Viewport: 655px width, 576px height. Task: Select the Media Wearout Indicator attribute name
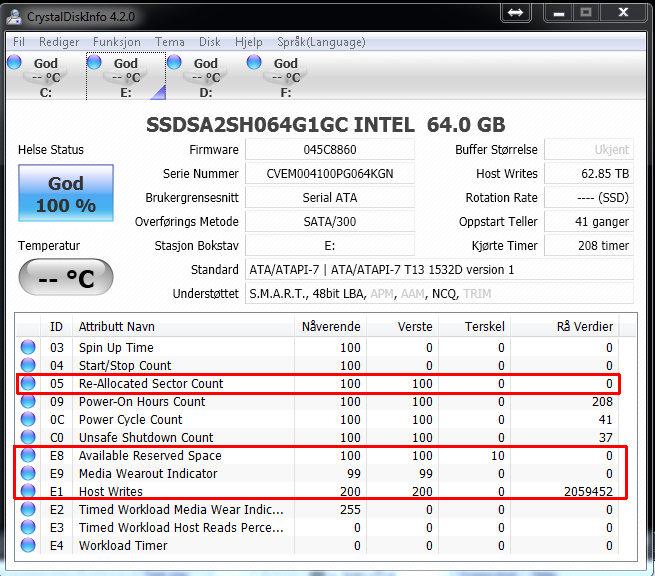(x=148, y=473)
